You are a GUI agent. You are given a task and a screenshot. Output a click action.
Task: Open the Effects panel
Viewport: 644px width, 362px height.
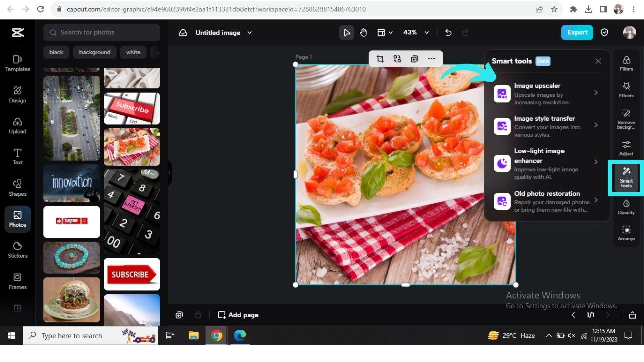(x=626, y=91)
